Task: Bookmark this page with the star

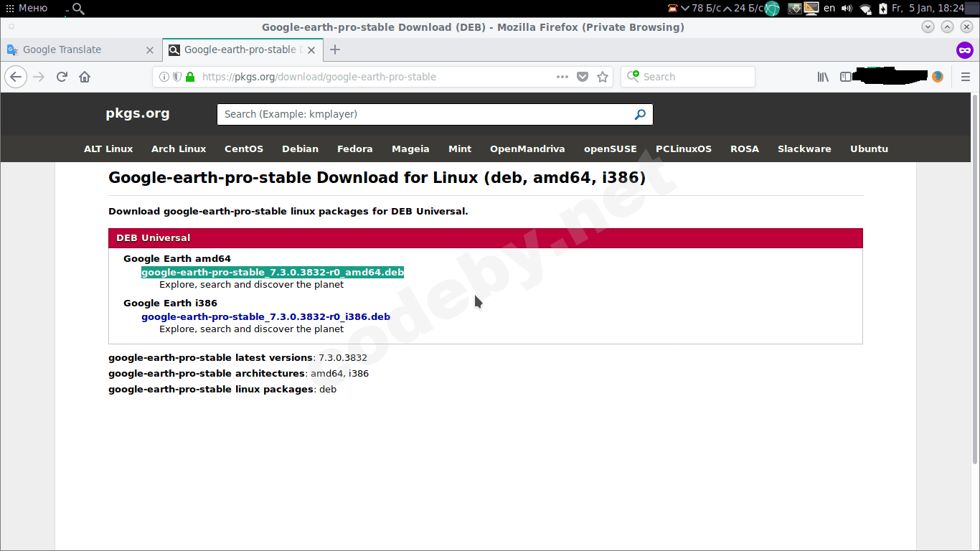Action: 603,77
